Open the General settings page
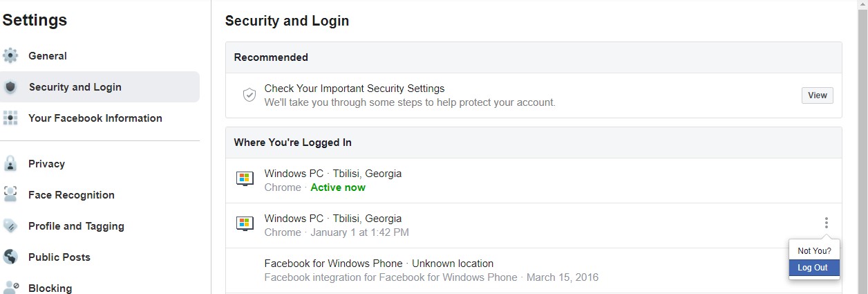The height and width of the screenshot is (294, 868). [48, 56]
